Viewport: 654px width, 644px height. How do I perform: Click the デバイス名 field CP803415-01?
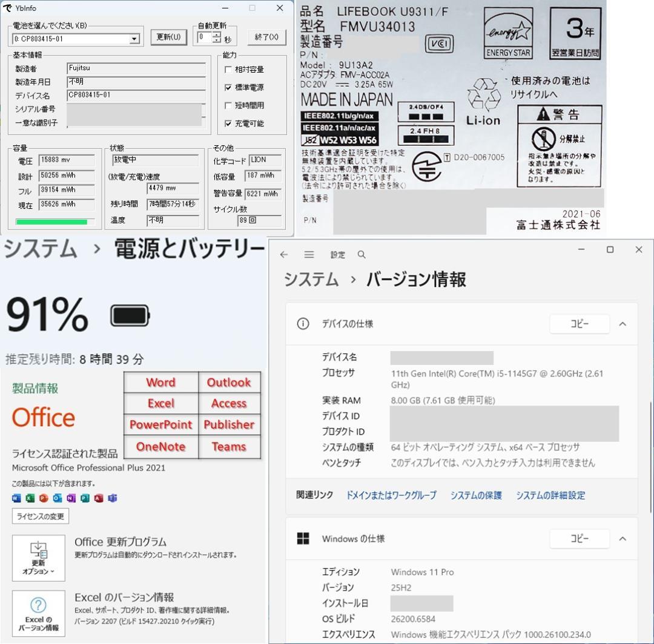[136, 95]
